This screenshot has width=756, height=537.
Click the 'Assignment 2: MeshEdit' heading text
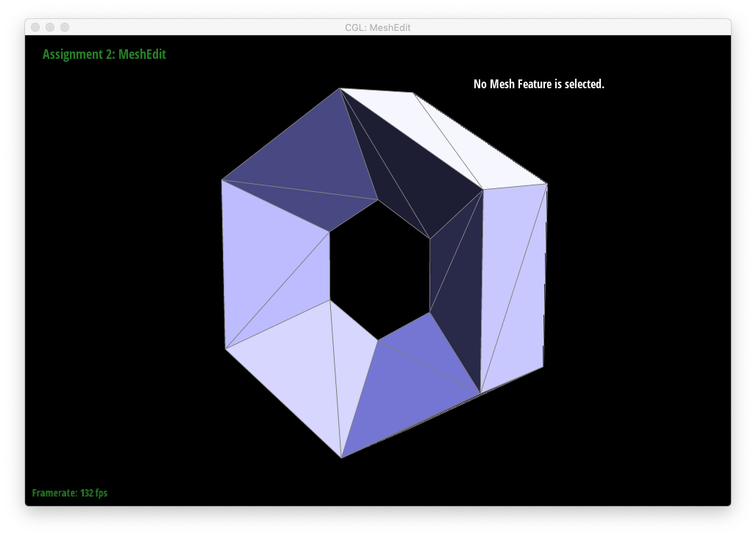(104, 54)
